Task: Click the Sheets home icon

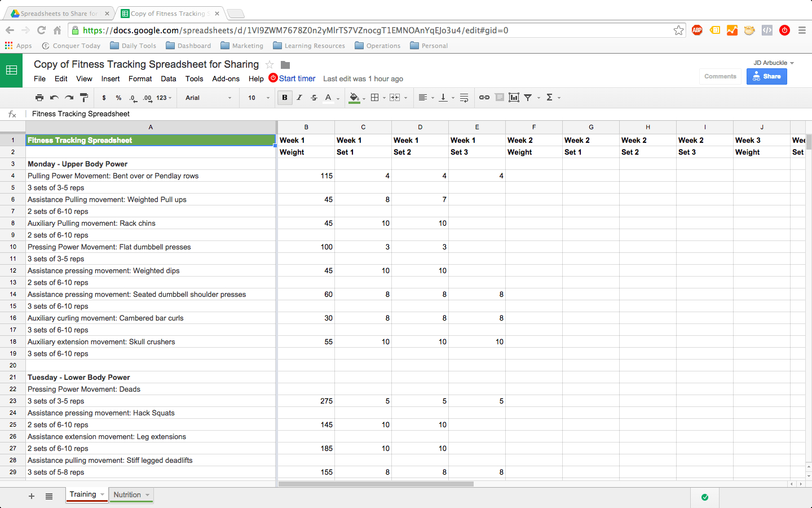Action: point(11,71)
